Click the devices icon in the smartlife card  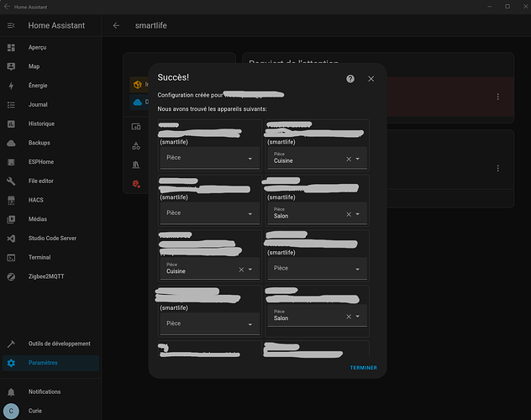(136, 127)
